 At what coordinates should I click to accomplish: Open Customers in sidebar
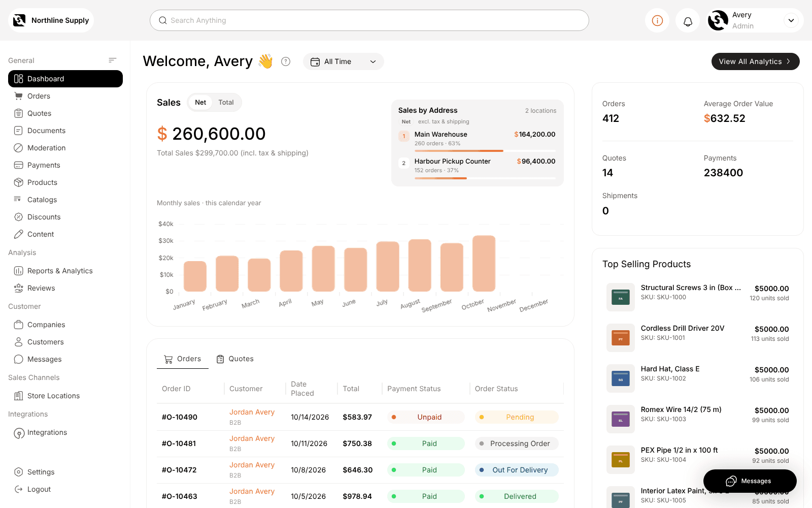tap(65, 342)
